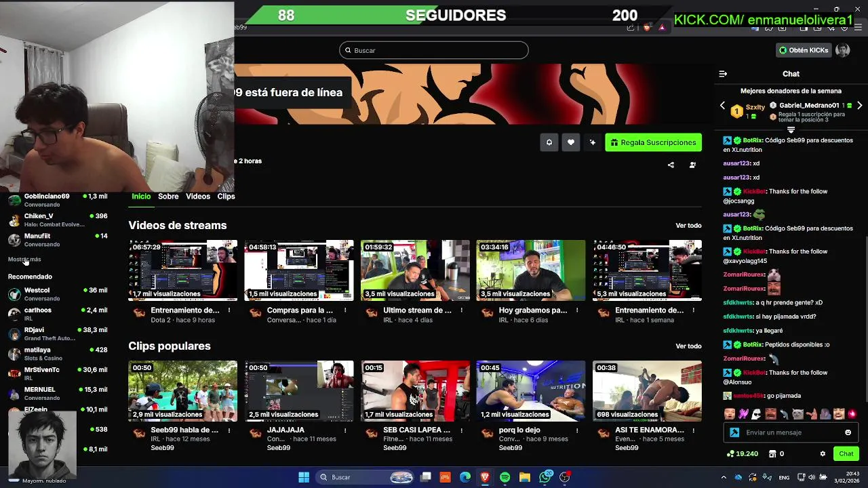The height and width of the screenshot is (488, 868).
Task: Click the heart follow icon
Action: point(571,142)
